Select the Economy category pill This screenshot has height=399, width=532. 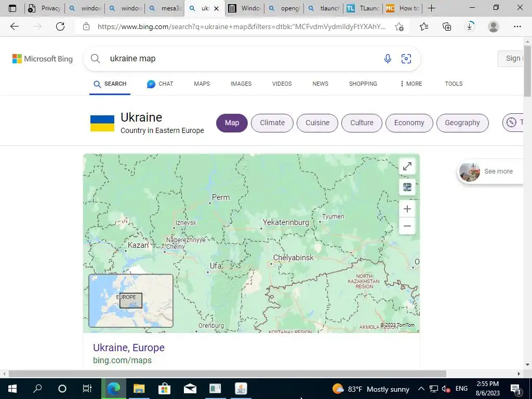409,123
